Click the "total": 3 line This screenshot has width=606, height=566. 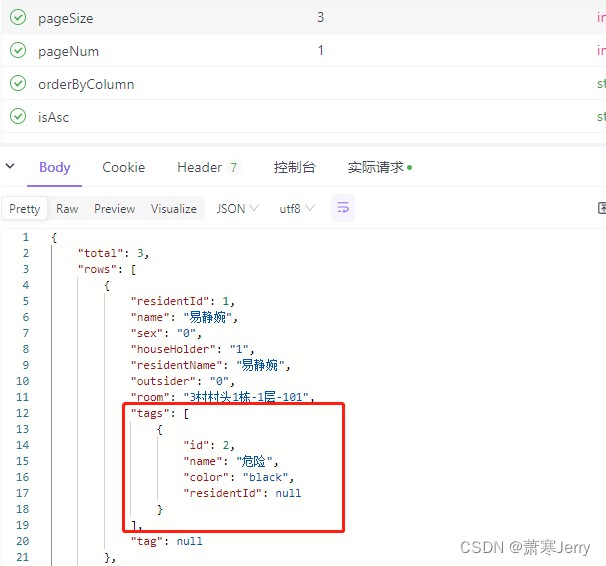coord(113,253)
